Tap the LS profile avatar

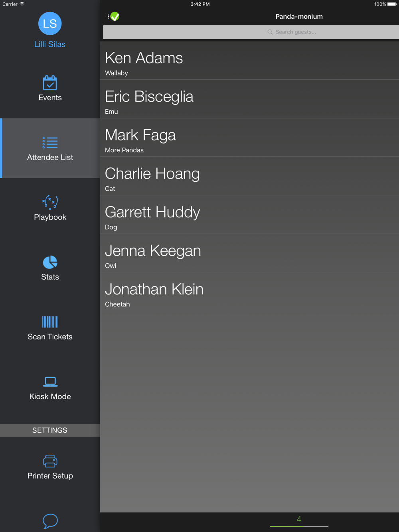click(50, 24)
